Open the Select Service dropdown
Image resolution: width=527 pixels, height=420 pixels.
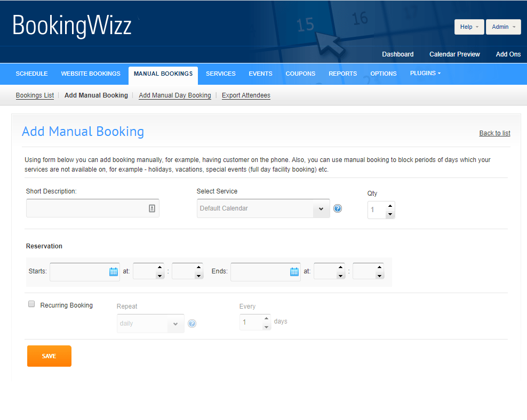pos(263,208)
